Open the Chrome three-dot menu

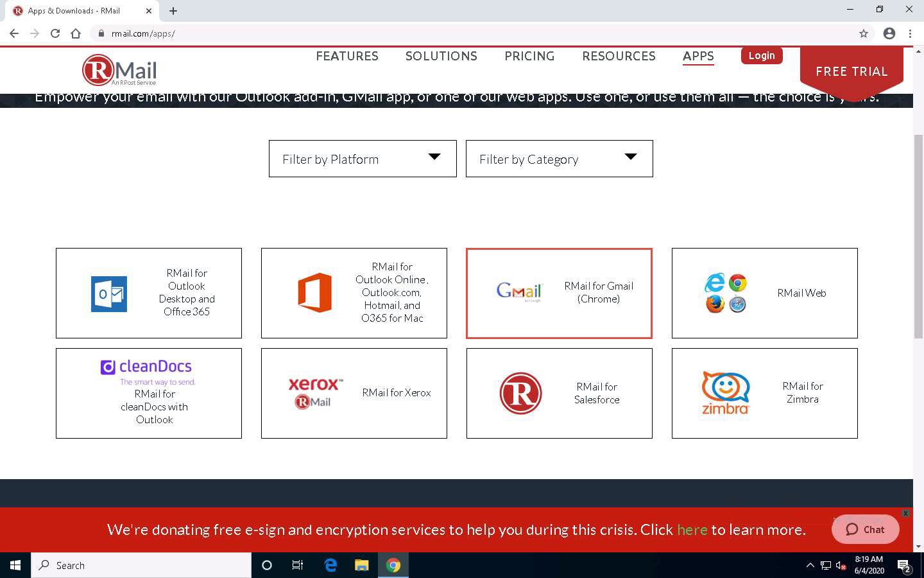(910, 33)
